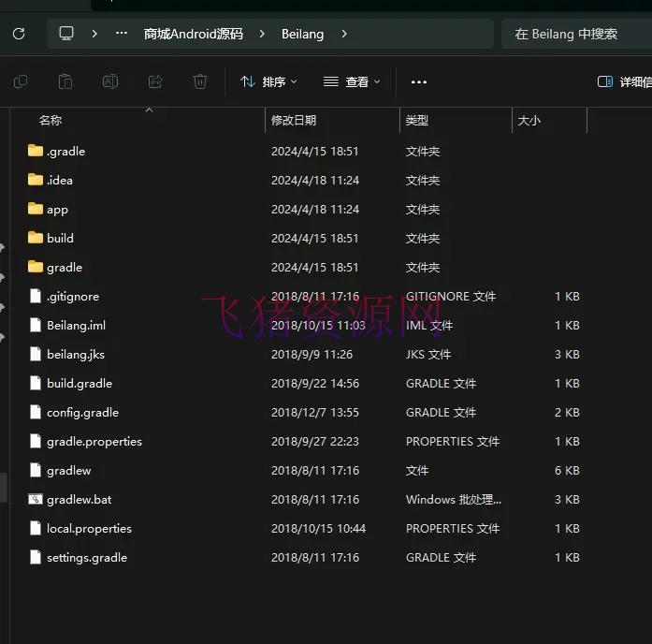This screenshot has width=652, height=644.
Task: Click the config.gradle file name
Action: point(82,413)
